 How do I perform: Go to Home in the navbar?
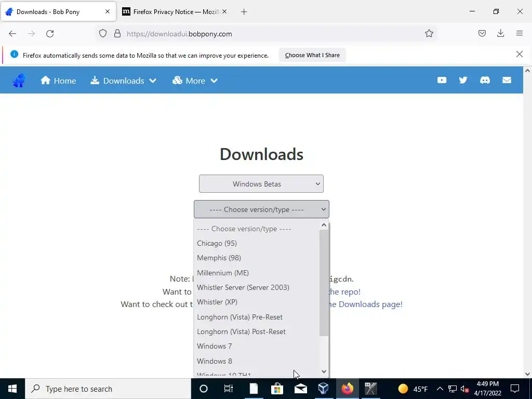point(58,81)
